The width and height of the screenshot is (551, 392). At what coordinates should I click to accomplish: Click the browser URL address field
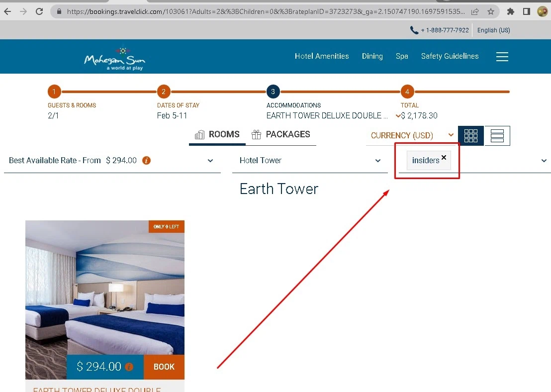pyautogui.click(x=266, y=11)
